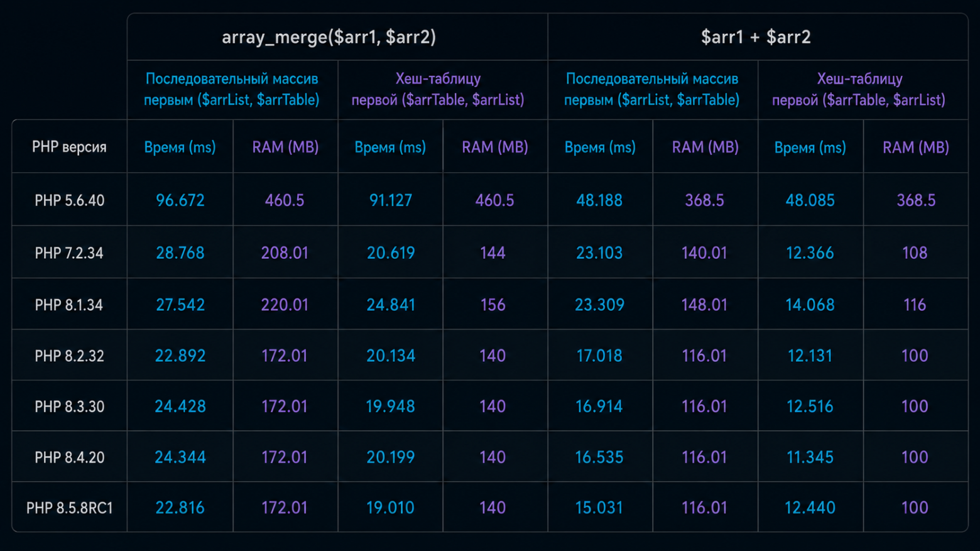This screenshot has height=551, width=980.
Task: Select the PHP 8.5.8RC1 row label
Action: (x=69, y=507)
